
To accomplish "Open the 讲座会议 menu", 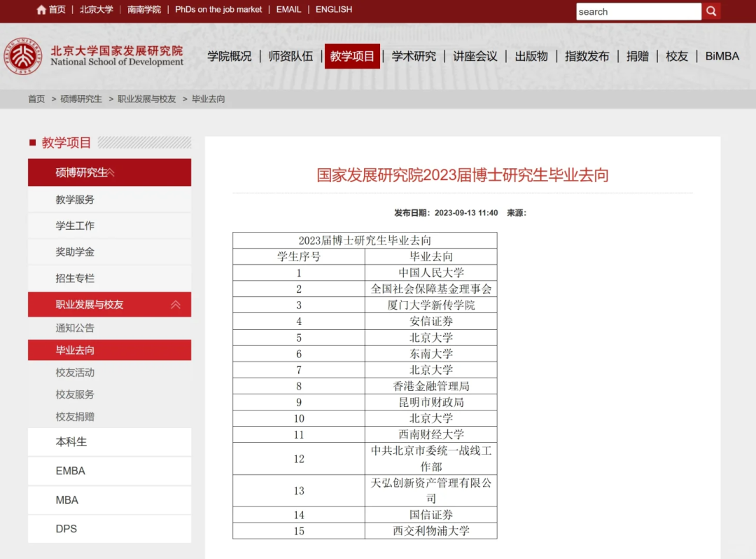I will pos(475,57).
